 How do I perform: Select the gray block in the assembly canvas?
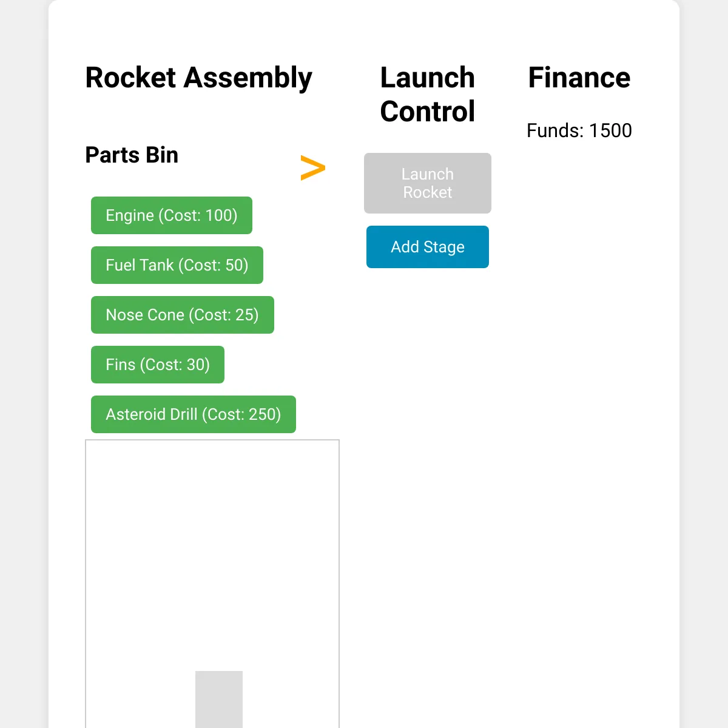[219, 699]
